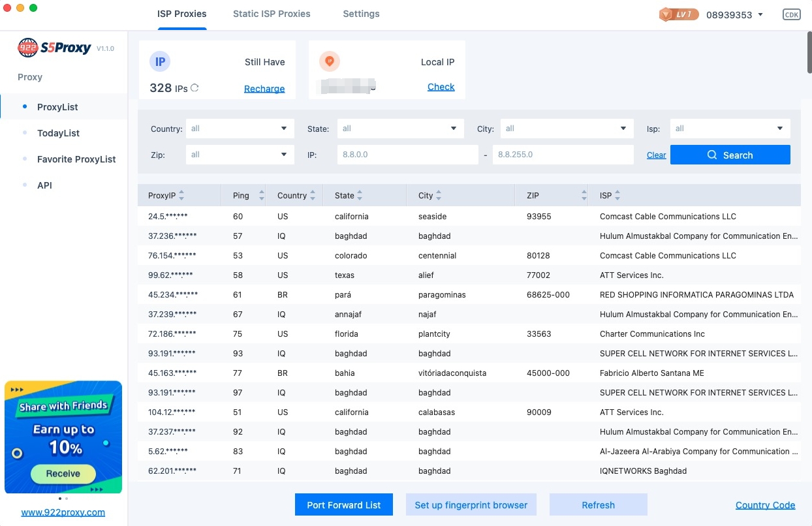Sort the list by ISP column

coord(617,195)
